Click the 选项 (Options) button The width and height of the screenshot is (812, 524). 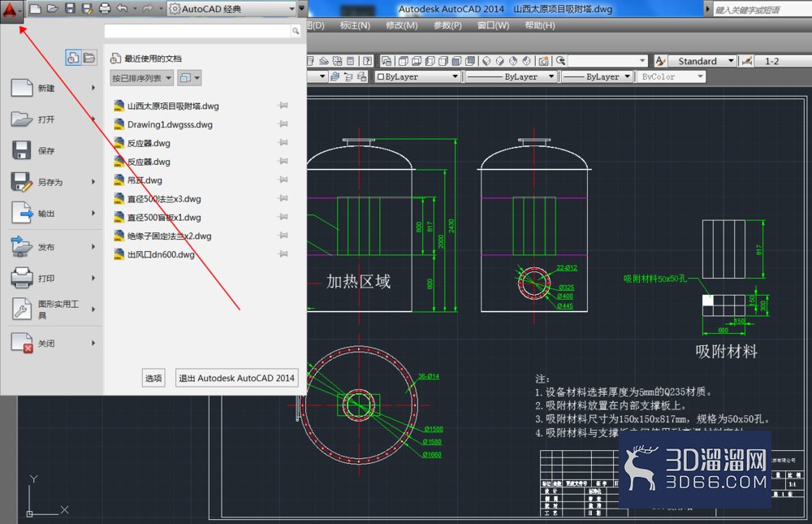pos(153,378)
